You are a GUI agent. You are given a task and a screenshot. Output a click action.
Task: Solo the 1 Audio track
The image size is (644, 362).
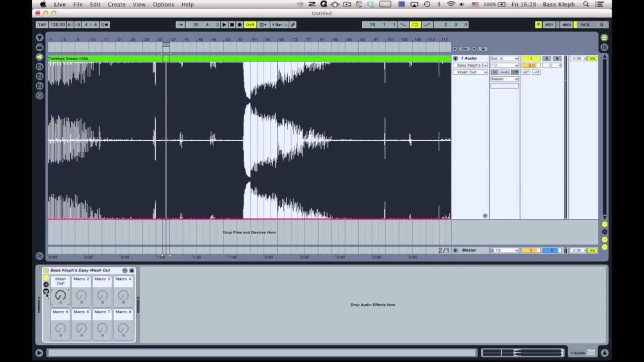click(x=547, y=58)
